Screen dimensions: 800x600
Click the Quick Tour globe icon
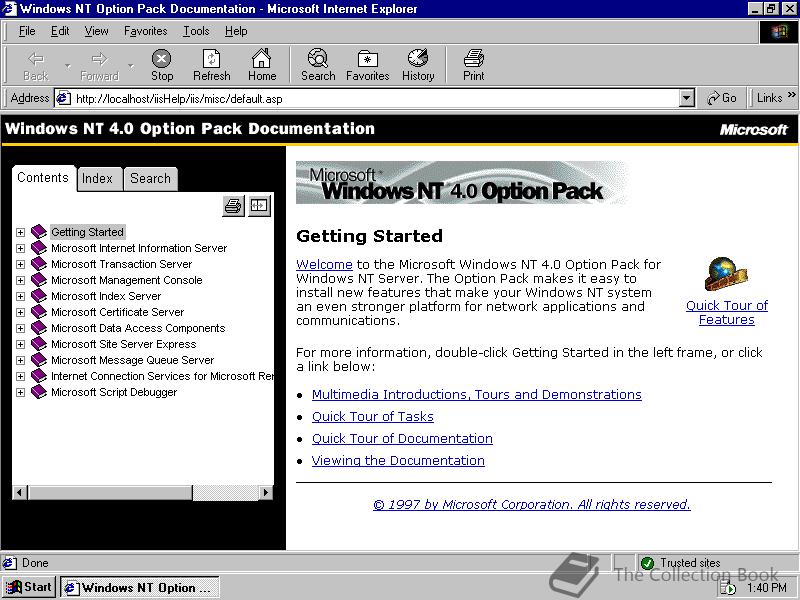pyautogui.click(x=726, y=274)
